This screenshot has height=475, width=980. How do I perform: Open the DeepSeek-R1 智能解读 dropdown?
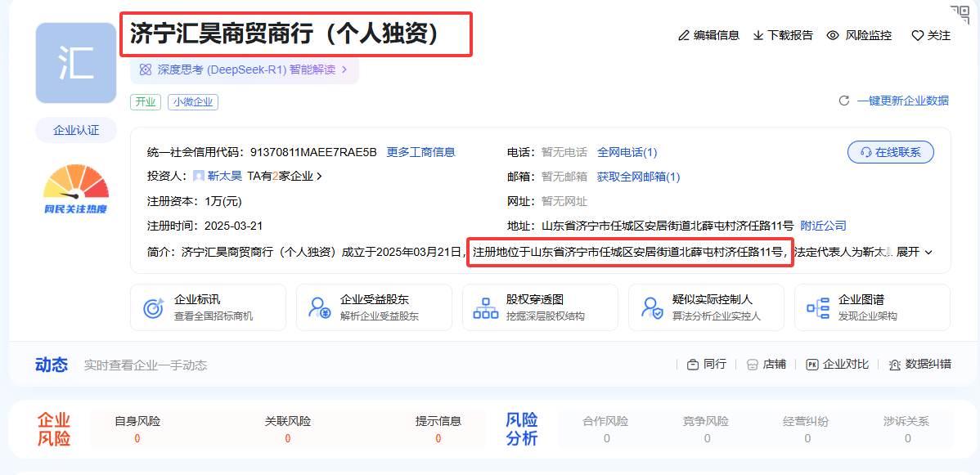pos(241,70)
